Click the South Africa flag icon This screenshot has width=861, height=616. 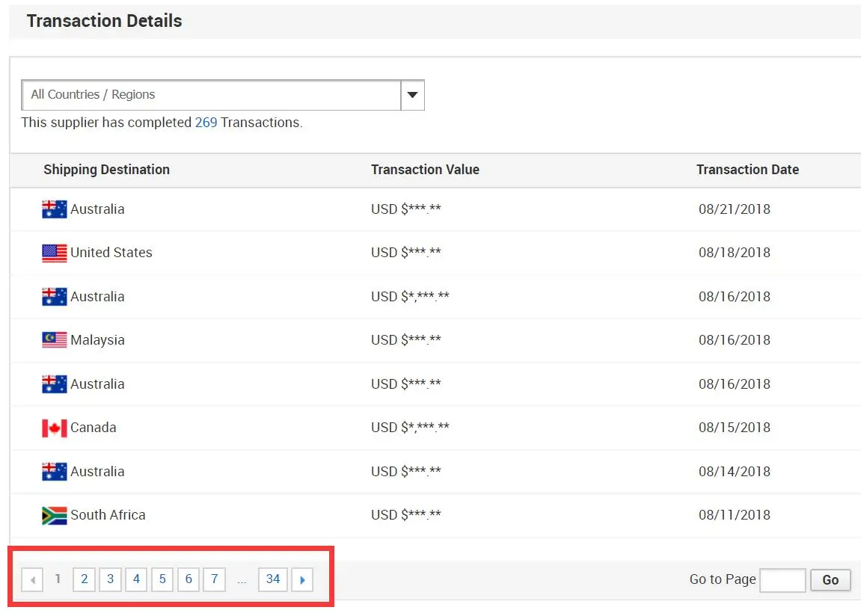[55, 515]
